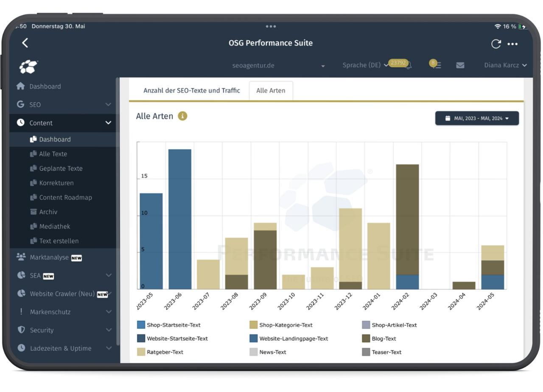
Task: Toggle Ratgeber-Text legend series
Action: pyautogui.click(x=160, y=352)
